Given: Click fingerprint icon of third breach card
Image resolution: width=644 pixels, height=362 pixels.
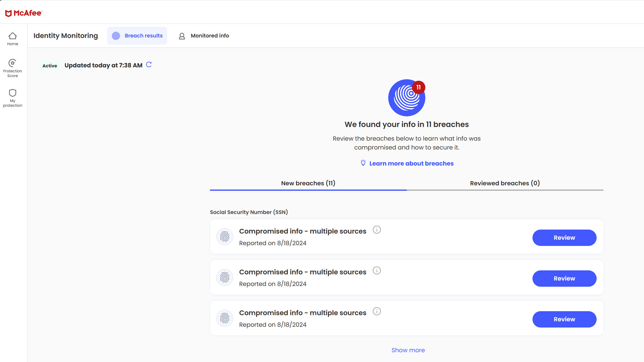Looking at the screenshot, I should (225, 319).
